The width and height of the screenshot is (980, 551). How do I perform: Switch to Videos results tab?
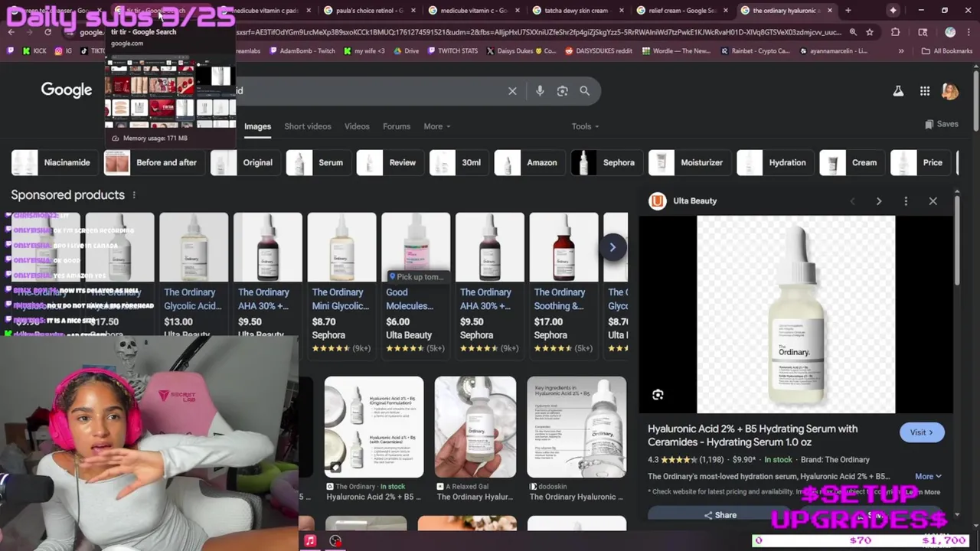357,126
